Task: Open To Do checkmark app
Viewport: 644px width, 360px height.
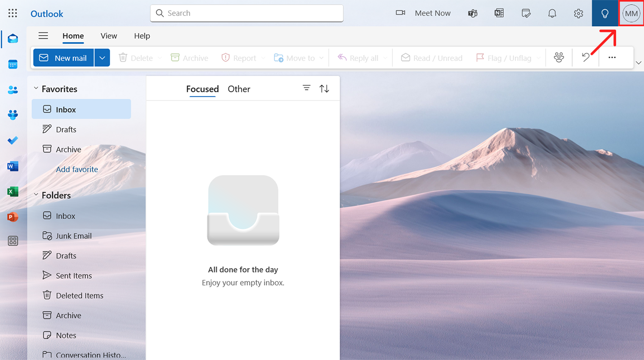Action: point(13,140)
